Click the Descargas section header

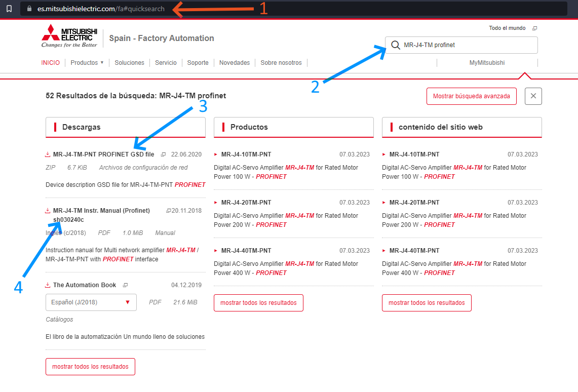point(126,127)
